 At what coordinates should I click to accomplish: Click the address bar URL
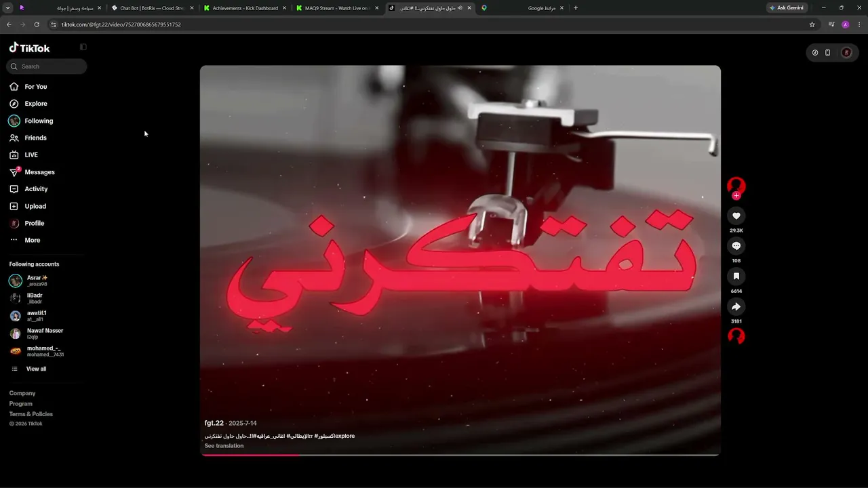point(121,24)
